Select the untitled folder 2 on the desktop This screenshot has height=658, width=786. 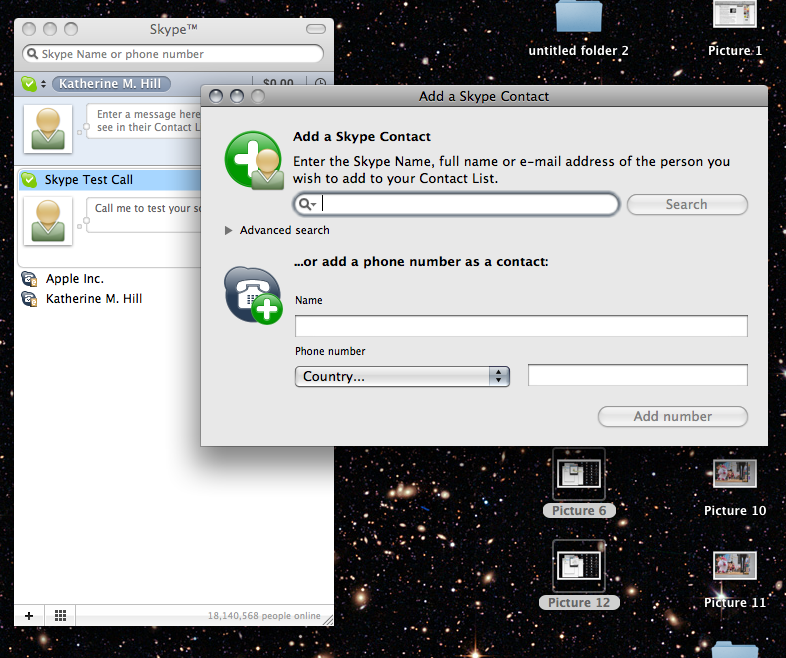[x=578, y=29]
